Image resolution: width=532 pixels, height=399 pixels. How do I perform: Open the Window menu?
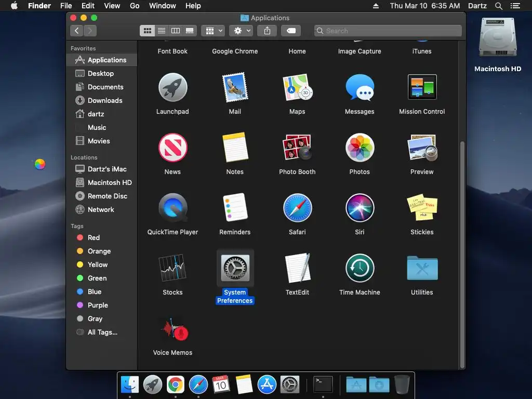[x=163, y=6]
